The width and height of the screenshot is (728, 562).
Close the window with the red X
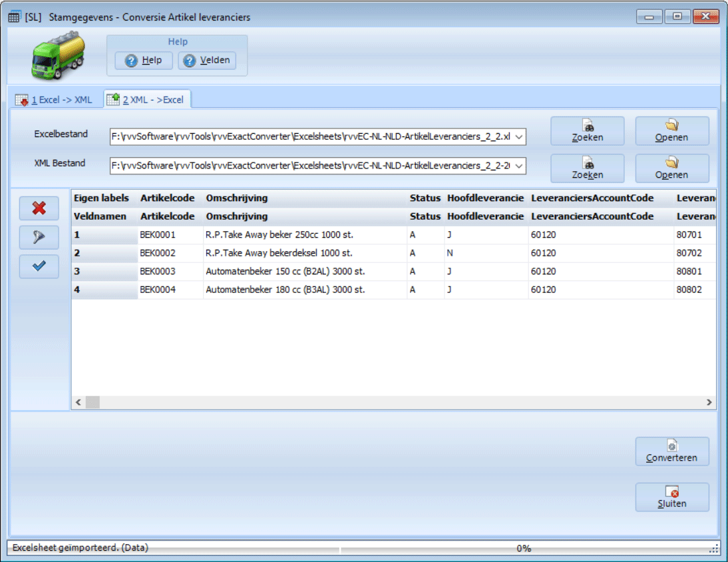click(x=706, y=17)
